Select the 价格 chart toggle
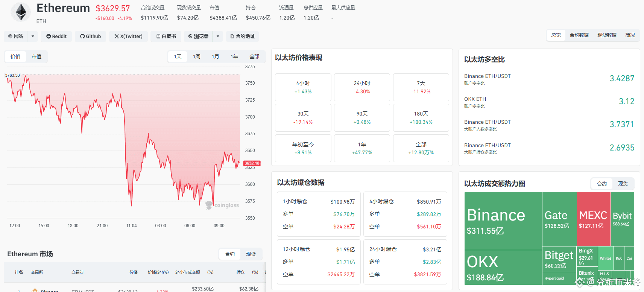 tap(15, 56)
